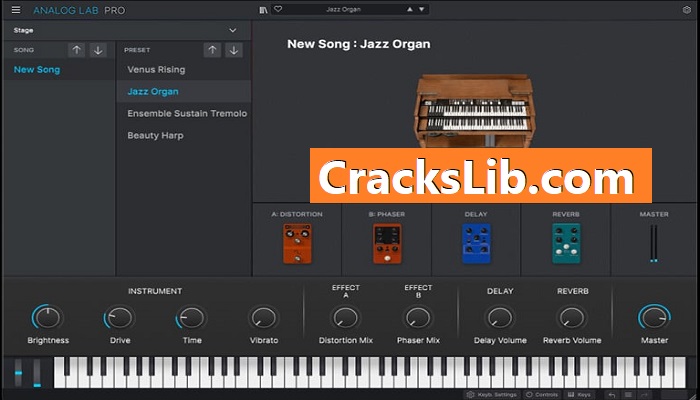The width and height of the screenshot is (700, 400).
Task: Click the redo arrow in bottom bar
Action: pyautogui.click(x=644, y=395)
